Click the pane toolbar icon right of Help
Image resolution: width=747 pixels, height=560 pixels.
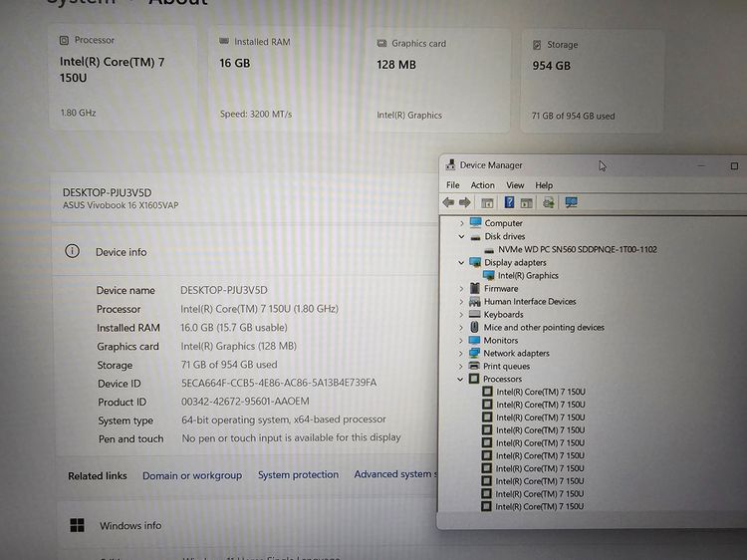click(527, 203)
